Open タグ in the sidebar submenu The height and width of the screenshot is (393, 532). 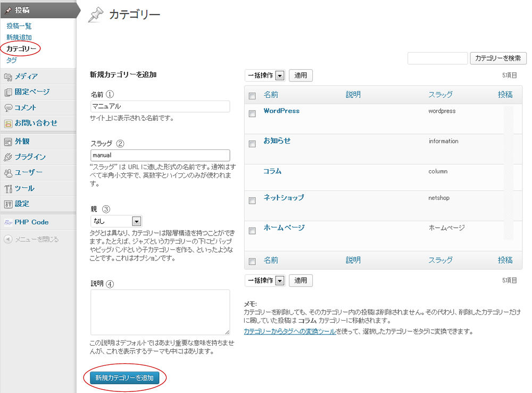coord(12,60)
